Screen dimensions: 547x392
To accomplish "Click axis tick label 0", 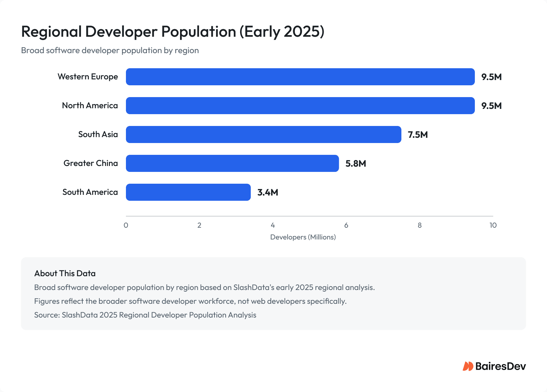I will coord(126,225).
